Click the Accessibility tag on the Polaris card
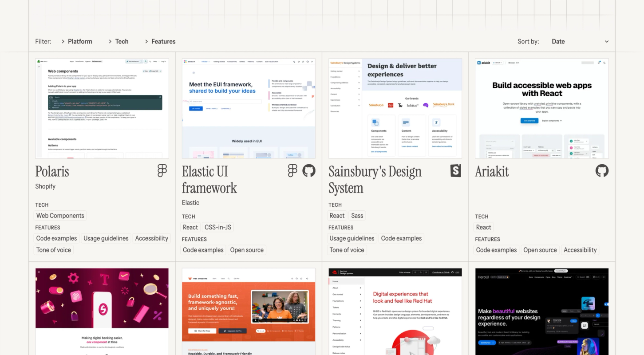The height and width of the screenshot is (355, 644). (152, 238)
